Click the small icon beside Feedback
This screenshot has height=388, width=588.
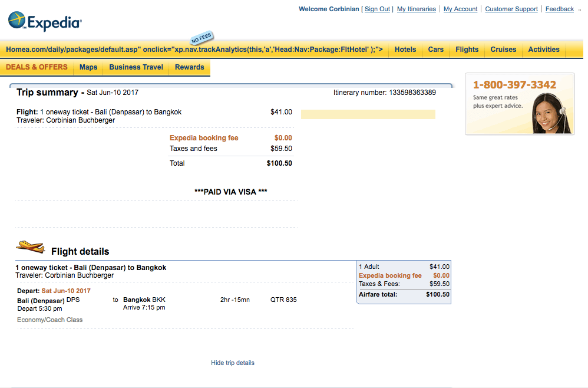(x=579, y=10)
